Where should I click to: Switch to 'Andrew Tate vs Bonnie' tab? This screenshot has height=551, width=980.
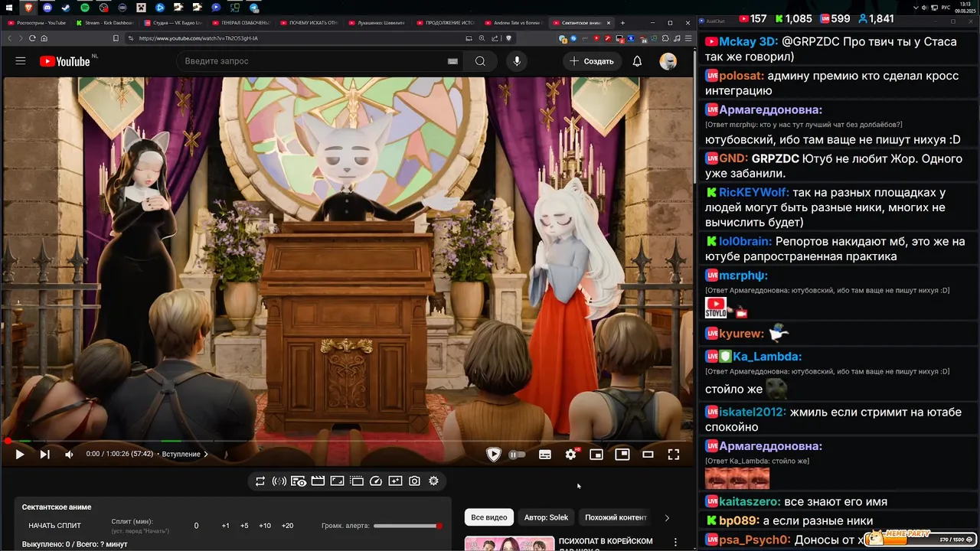(514, 23)
